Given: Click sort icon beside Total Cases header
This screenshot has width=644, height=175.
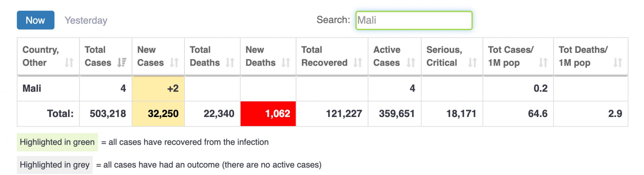Looking at the screenshot, I should pos(122,63).
